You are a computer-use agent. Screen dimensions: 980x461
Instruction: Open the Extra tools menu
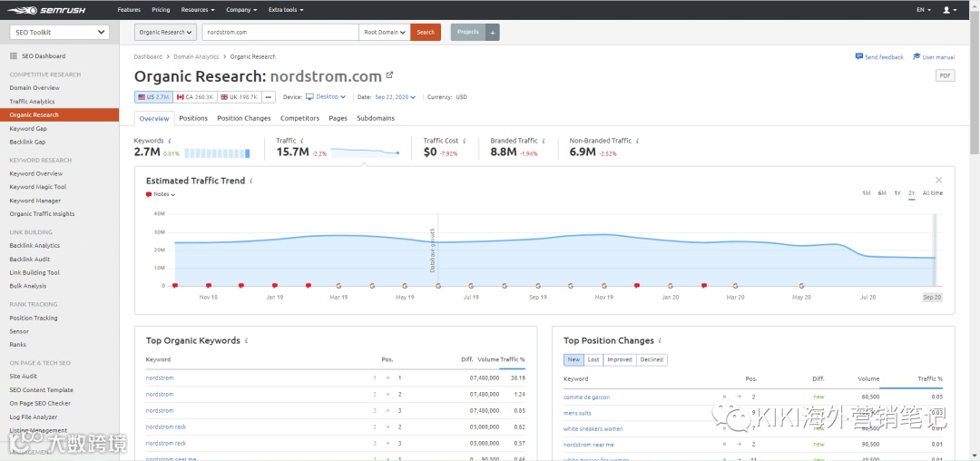point(286,10)
